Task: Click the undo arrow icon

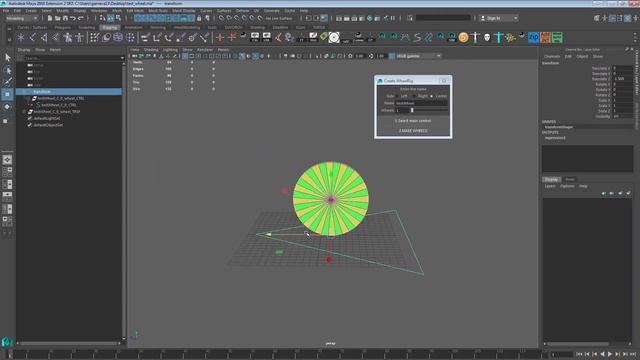Action: click(73, 18)
